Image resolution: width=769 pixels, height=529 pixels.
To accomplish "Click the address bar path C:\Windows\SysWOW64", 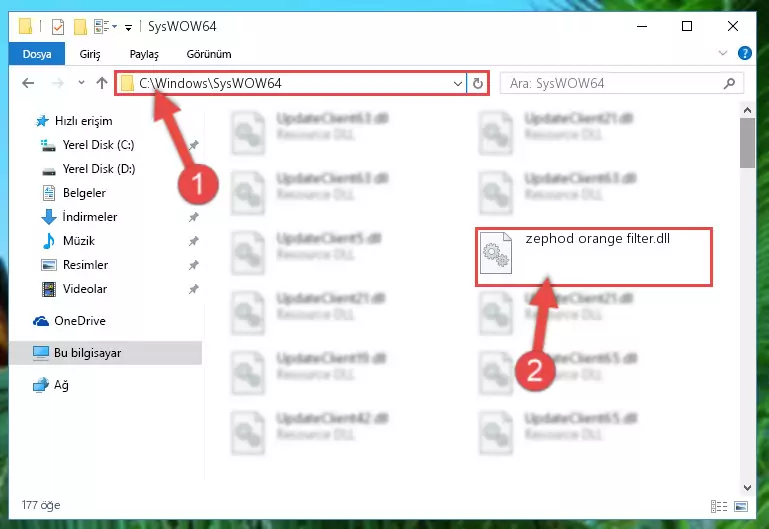I will click(210, 83).
